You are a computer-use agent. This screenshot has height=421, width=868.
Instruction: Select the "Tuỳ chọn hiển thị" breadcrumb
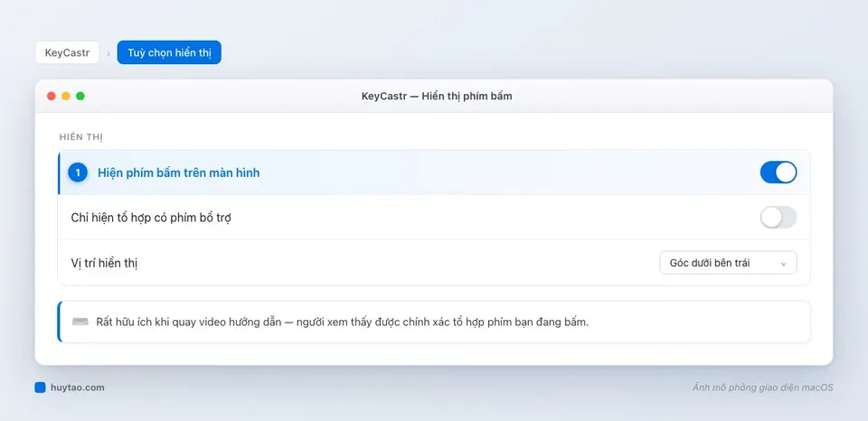169,52
